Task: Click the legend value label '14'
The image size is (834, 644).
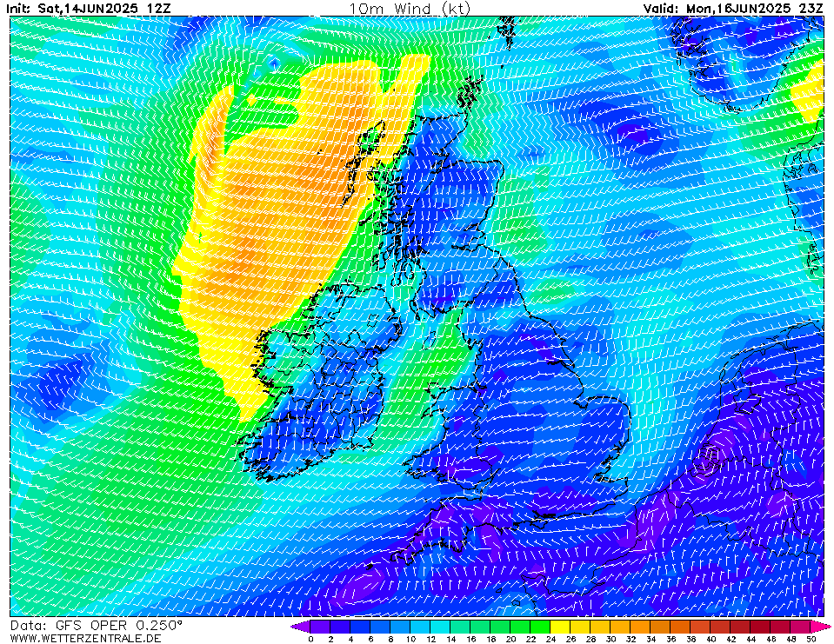Action: point(451,639)
